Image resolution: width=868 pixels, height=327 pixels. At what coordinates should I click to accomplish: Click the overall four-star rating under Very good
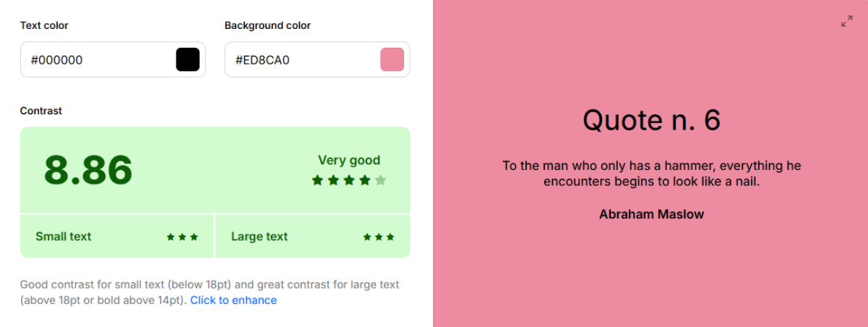point(349,180)
